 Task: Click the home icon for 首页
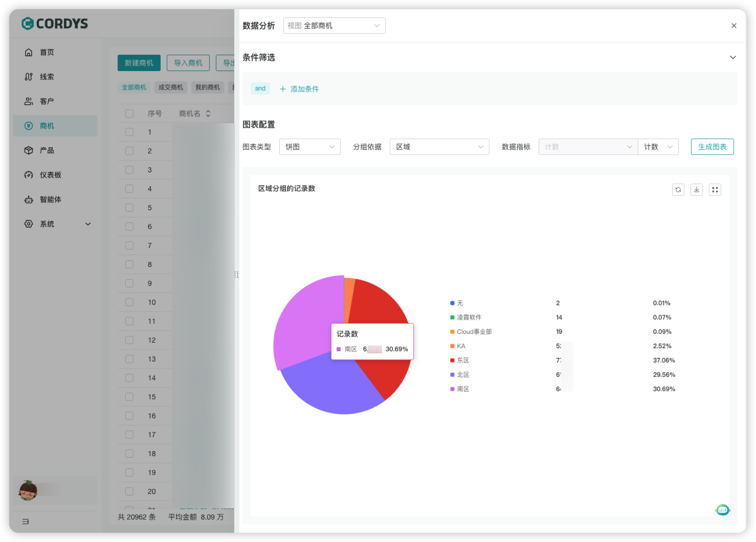(29, 52)
